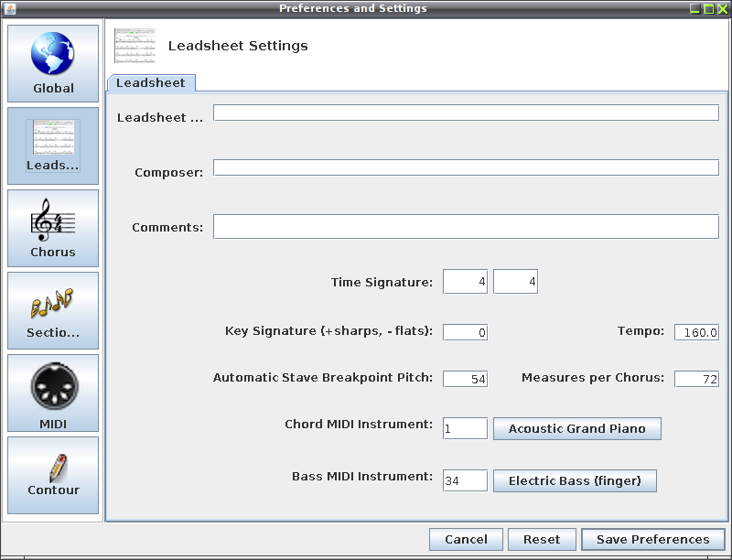Image resolution: width=732 pixels, height=560 pixels.
Task: Click the "Leadsheet Settings" heading text
Action: click(x=238, y=46)
